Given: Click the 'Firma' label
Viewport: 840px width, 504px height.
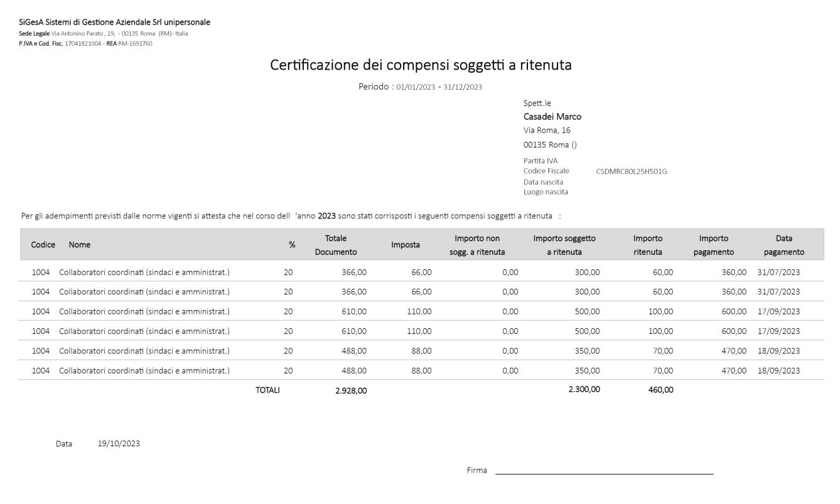Looking at the screenshot, I should (x=477, y=470).
